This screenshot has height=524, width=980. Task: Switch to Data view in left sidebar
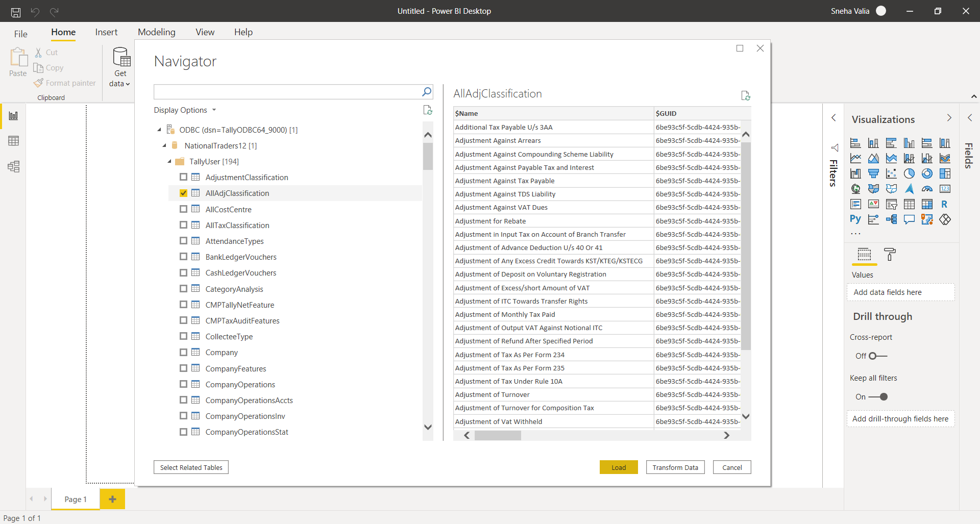14,141
